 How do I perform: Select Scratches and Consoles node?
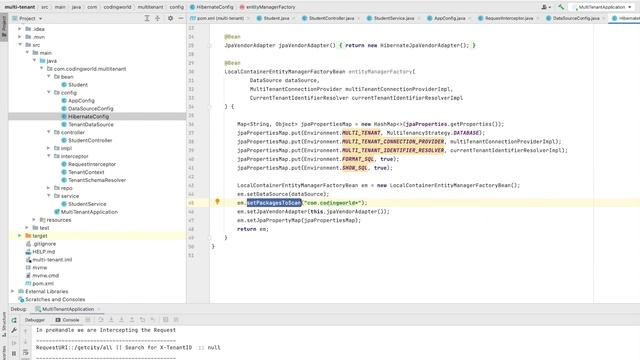click(55, 299)
